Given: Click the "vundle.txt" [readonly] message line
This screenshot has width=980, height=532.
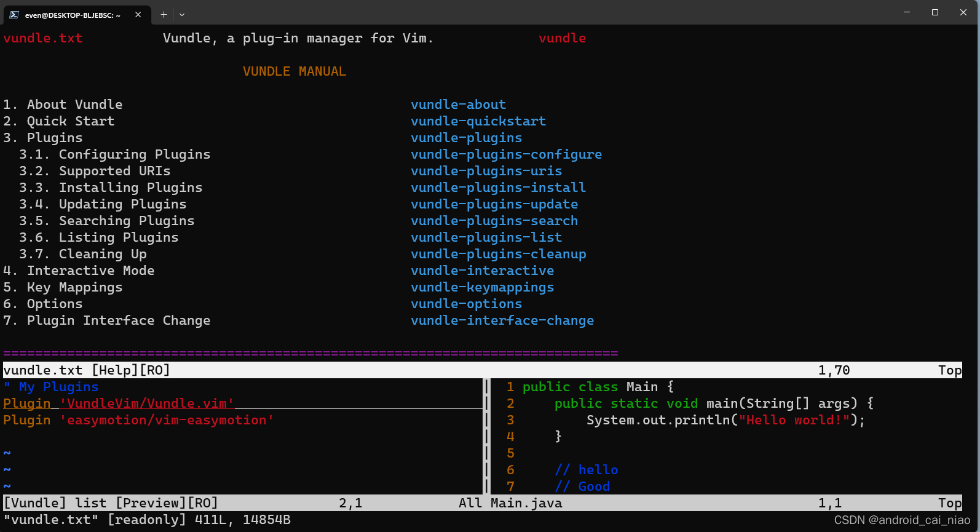Looking at the screenshot, I should (x=147, y=520).
